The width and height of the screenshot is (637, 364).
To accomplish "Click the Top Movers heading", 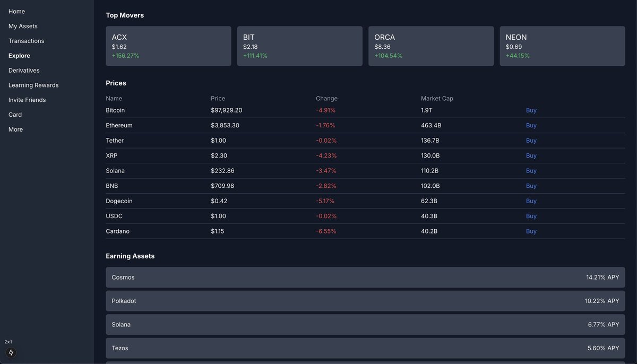I will click(x=125, y=15).
